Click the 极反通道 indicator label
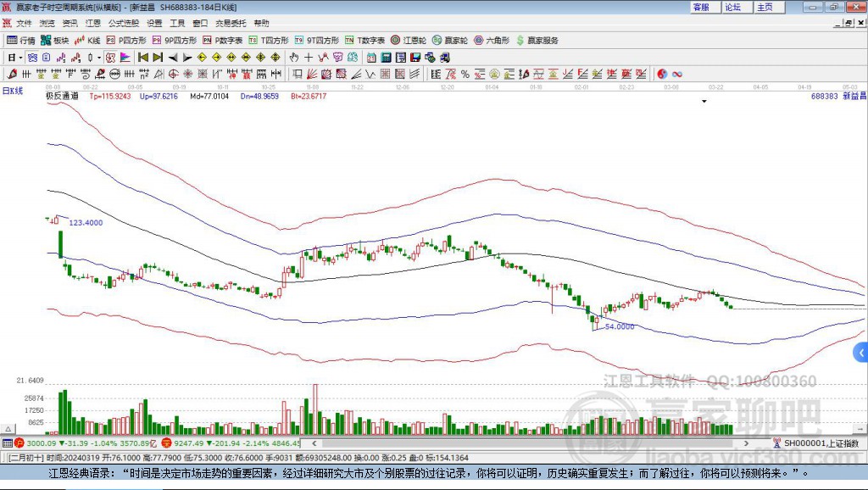This screenshot has width=868, height=490. coord(62,96)
